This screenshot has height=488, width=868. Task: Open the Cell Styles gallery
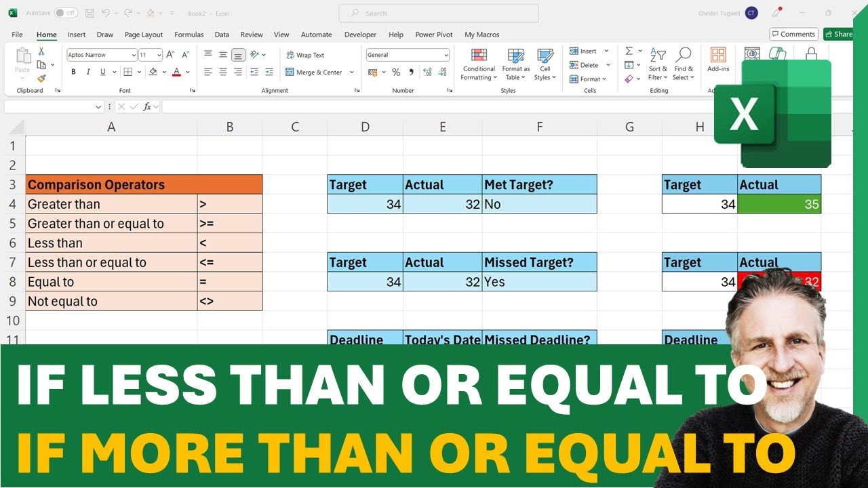(x=545, y=65)
